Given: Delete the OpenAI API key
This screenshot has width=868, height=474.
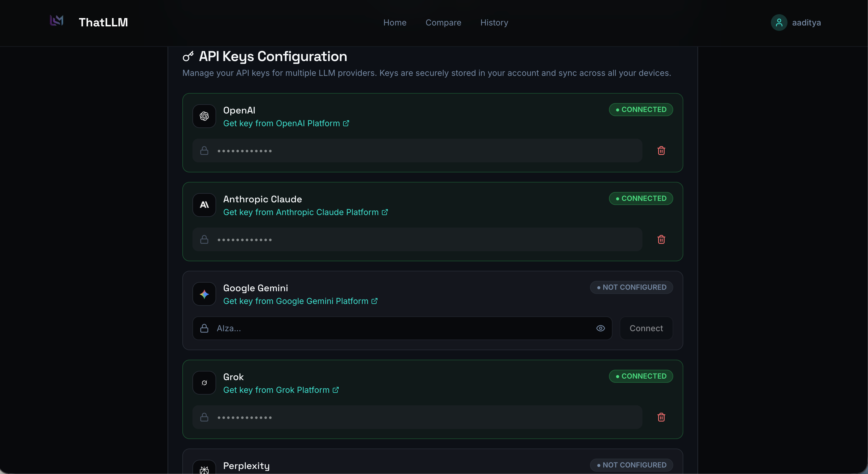Looking at the screenshot, I should click(x=661, y=151).
